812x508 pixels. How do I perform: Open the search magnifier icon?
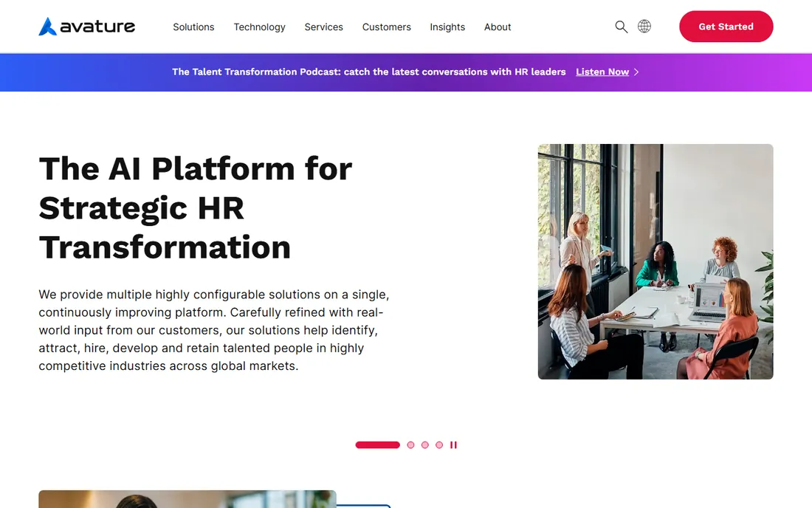pos(621,27)
